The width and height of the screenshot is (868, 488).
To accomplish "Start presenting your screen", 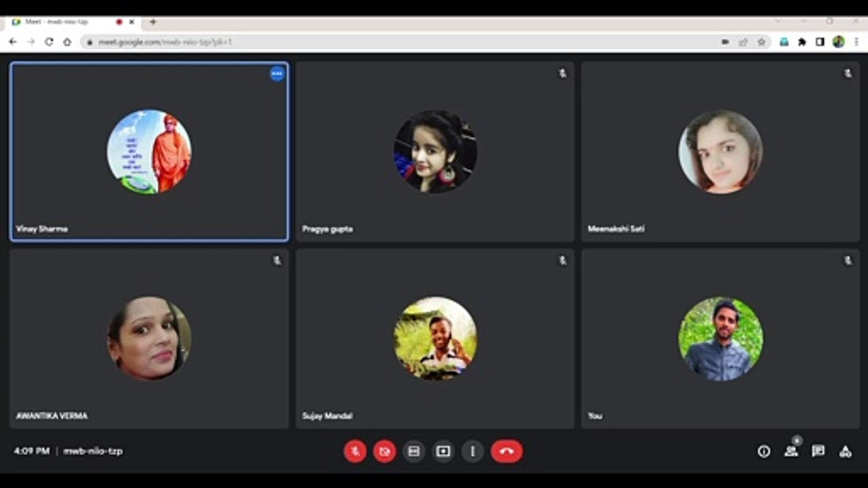I will coord(443,451).
